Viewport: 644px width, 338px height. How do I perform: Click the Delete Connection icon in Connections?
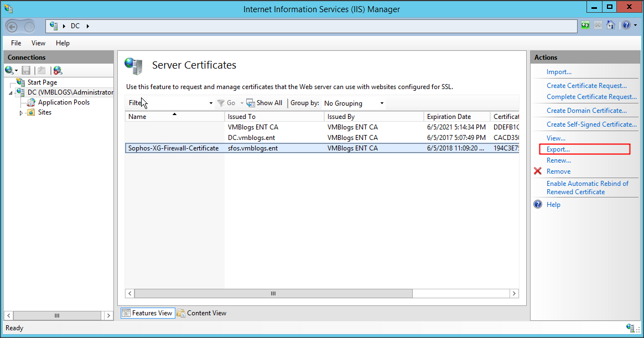pyautogui.click(x=57, y=70)
